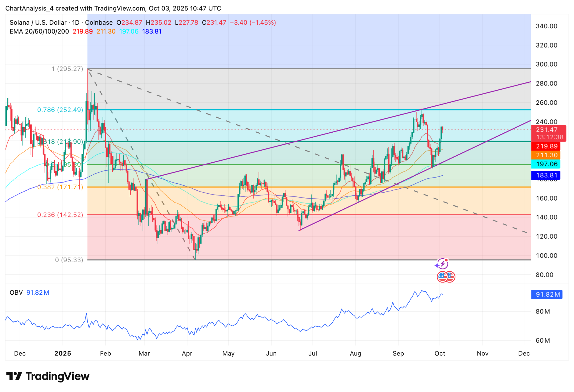Click the blue OBV 91.82M axis tag
Viewport: 574px width, 392px height.
click(547, 294)
